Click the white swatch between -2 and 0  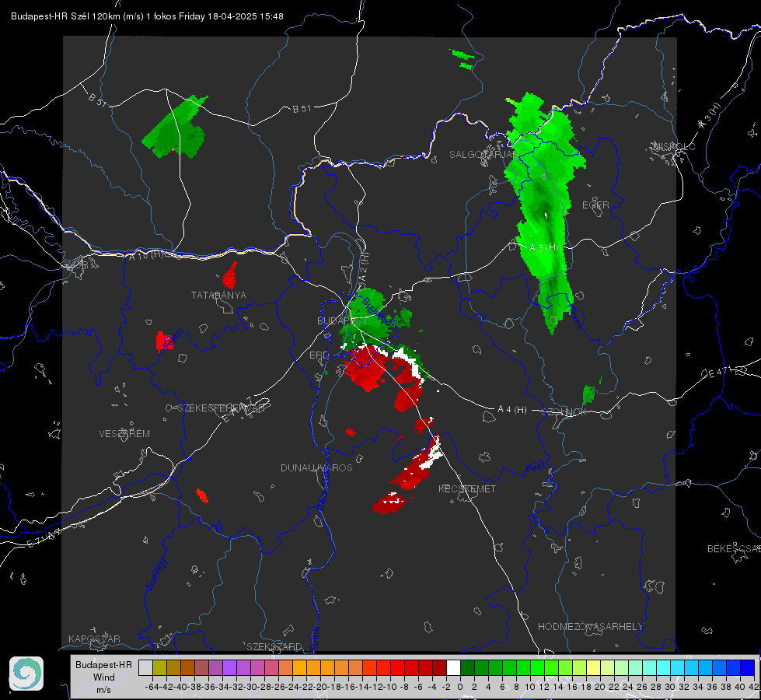point(453,667)
